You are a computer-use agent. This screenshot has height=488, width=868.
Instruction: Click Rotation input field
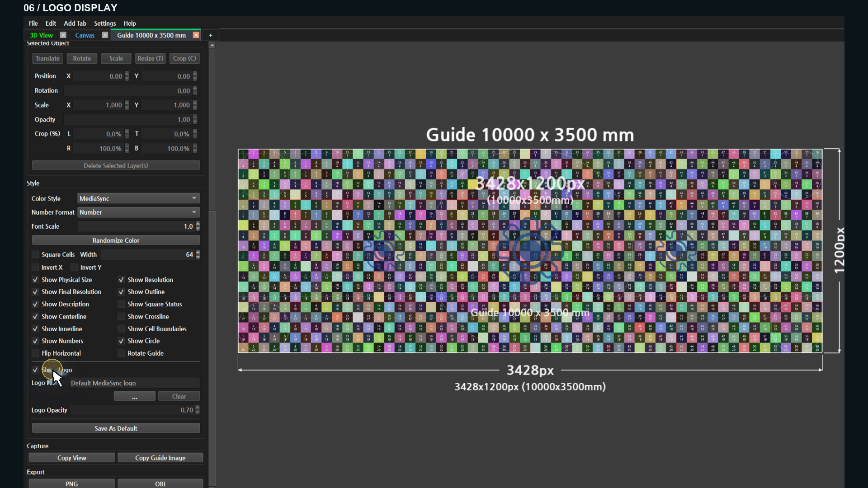pos(128,91)
